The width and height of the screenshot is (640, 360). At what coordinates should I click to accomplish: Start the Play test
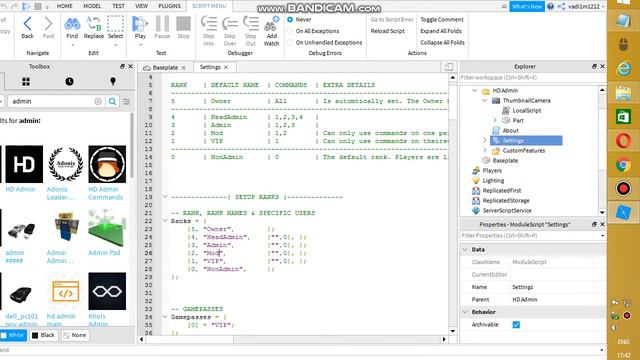(140, 24)
